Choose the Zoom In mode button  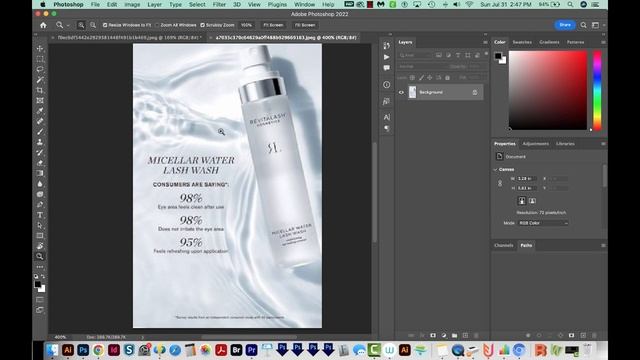81,25
